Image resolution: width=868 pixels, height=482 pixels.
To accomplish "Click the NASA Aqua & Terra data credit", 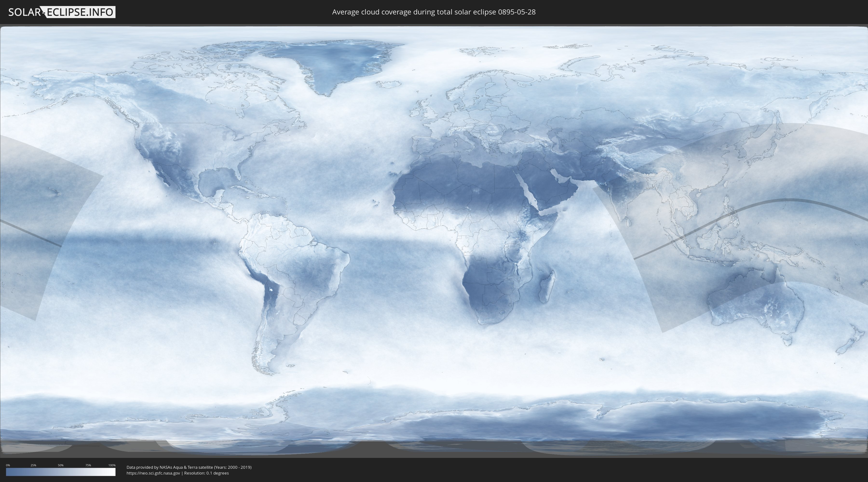I will click(189, 467).
